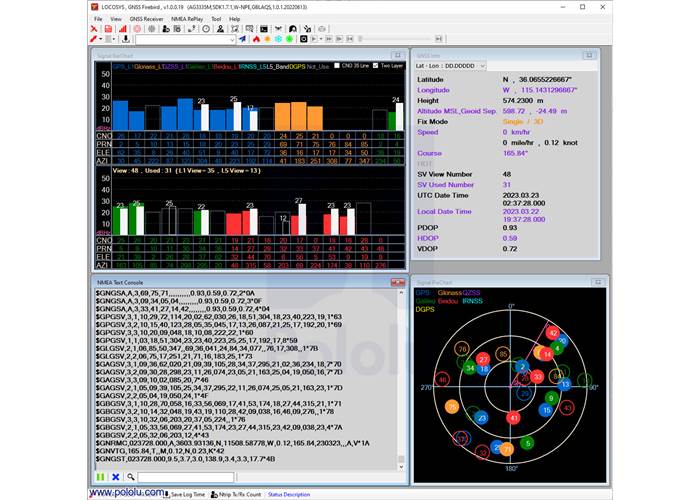This screenshot has width=700, height=500.
Task: Toggle the Two Layer checkbox
Action: 376,66
